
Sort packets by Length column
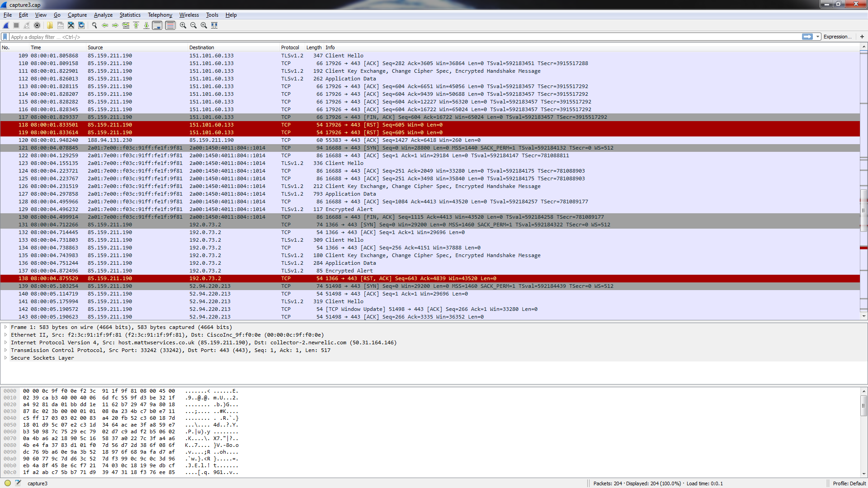pyautogui.click(x=314, y=47)
